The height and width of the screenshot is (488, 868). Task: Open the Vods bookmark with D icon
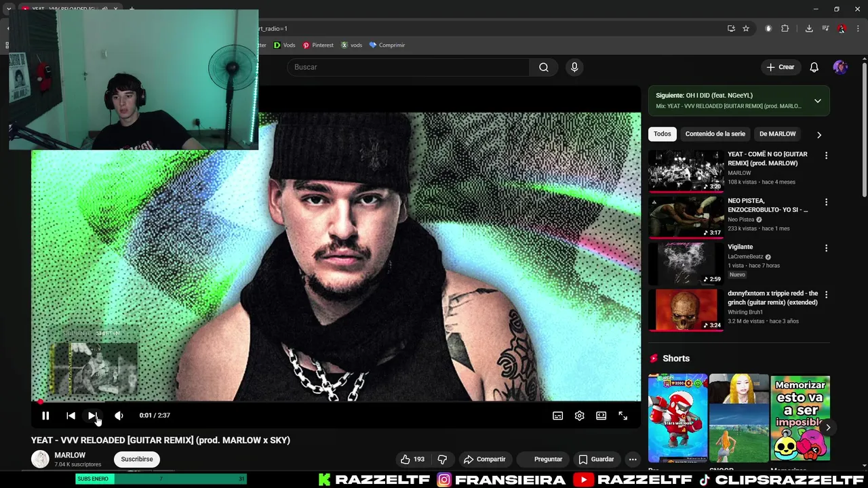pyautogui.click(x=284, y=45)
